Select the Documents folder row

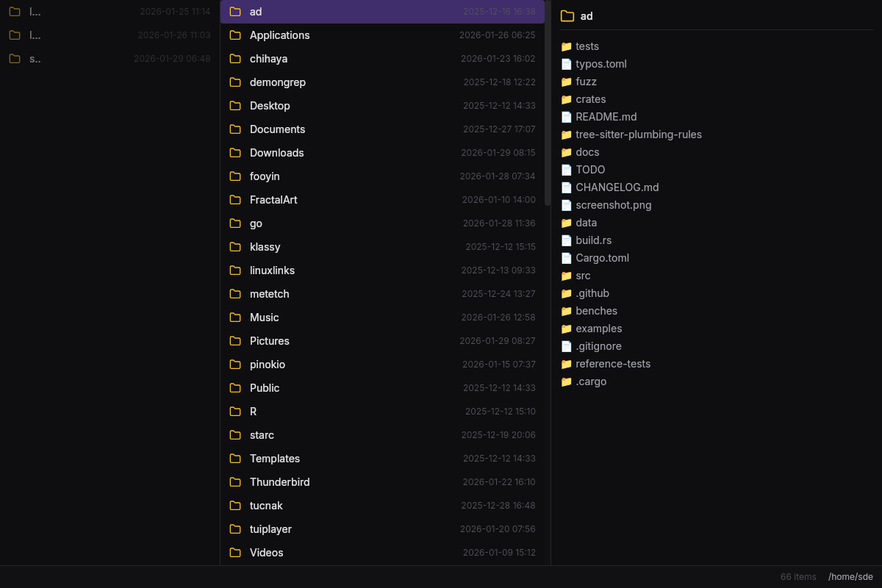pyautogui.click(x=382, y=129)
